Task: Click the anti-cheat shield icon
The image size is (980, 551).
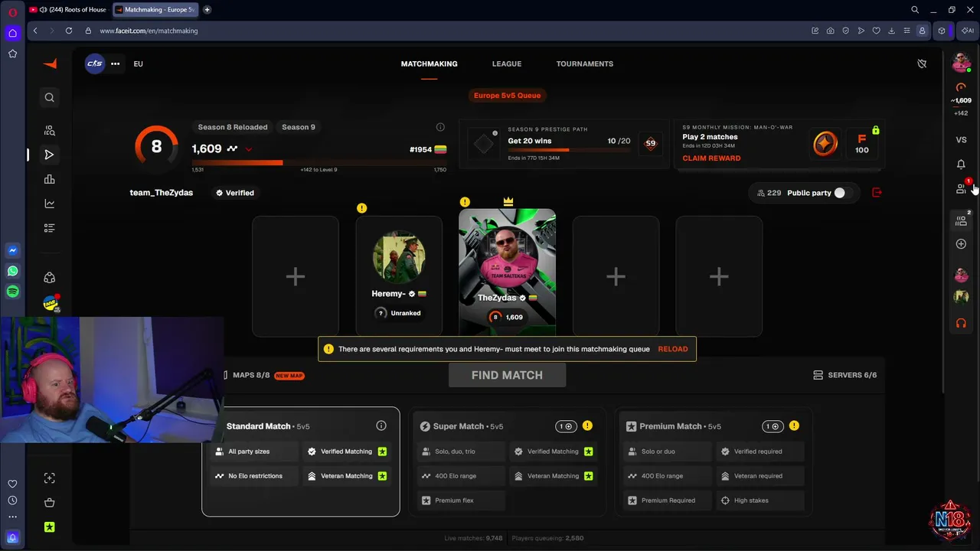Action: pyautogui.click(x=922, y=64)
